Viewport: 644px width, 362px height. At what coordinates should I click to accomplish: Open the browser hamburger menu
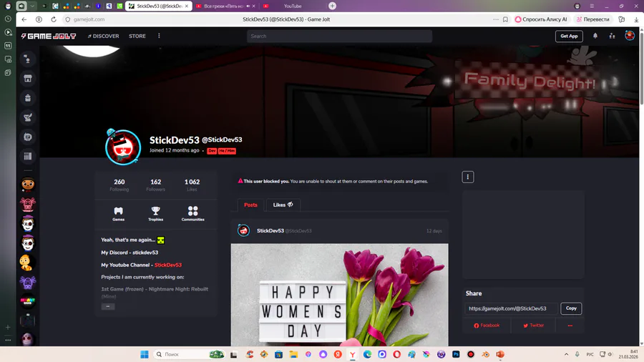[x=592, y=6]
